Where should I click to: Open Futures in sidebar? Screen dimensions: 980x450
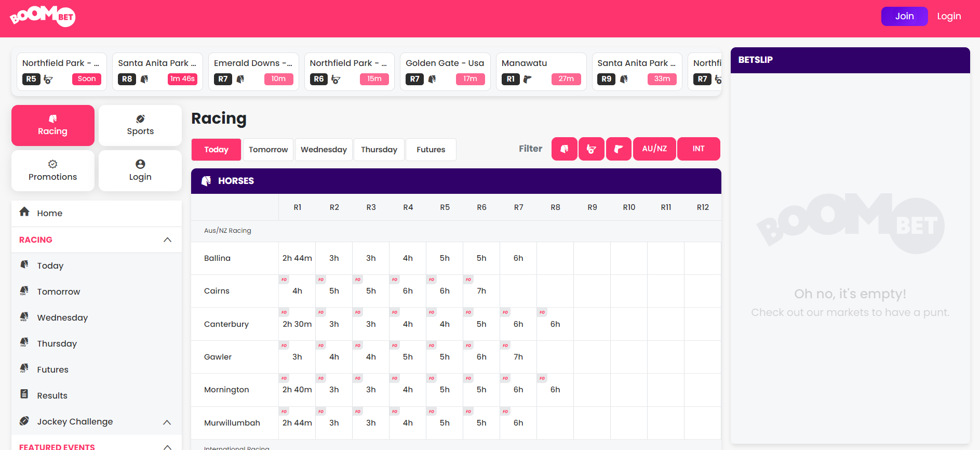coord(97,369)
